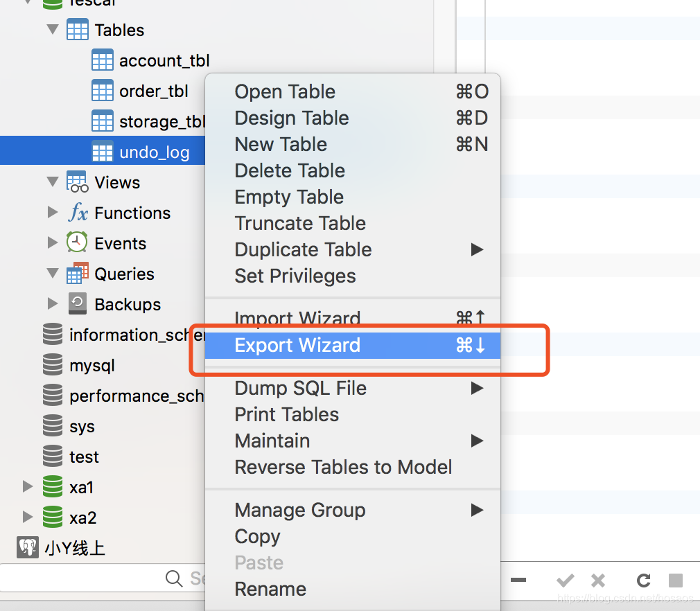Click the Functions fx icon
Screen dimensions: 700x611
pos(78,213)
